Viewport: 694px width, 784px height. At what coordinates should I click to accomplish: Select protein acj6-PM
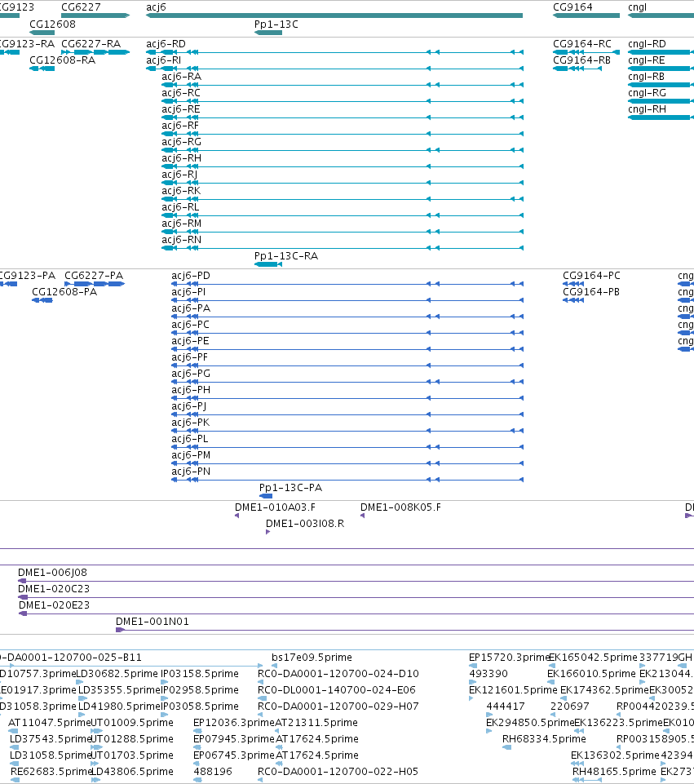tap(191, 455)
